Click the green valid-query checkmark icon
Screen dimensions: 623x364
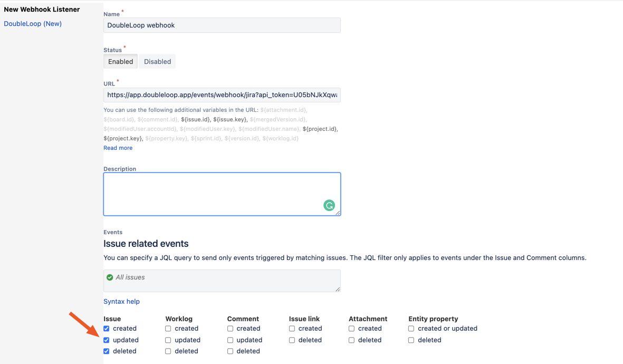tap(110, 277)
